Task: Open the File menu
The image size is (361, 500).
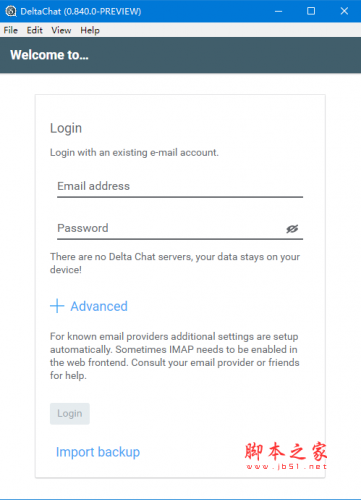Action: [x=11, y=30]
